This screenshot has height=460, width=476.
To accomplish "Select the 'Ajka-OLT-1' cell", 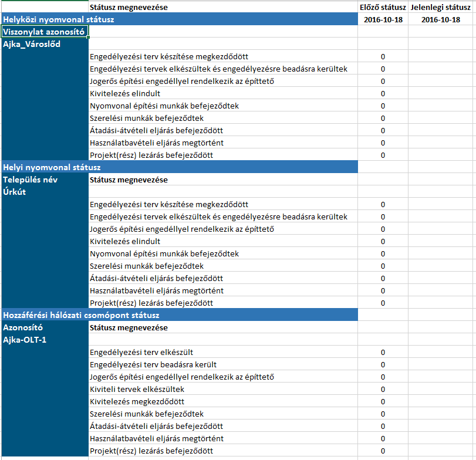I will click(45, 340).
